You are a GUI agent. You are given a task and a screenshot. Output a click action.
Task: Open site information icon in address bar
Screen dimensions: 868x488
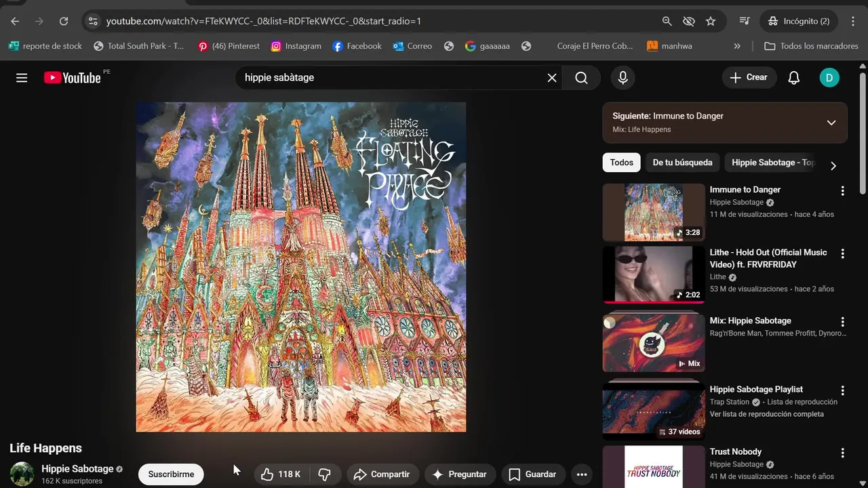(x=93, y=21)
